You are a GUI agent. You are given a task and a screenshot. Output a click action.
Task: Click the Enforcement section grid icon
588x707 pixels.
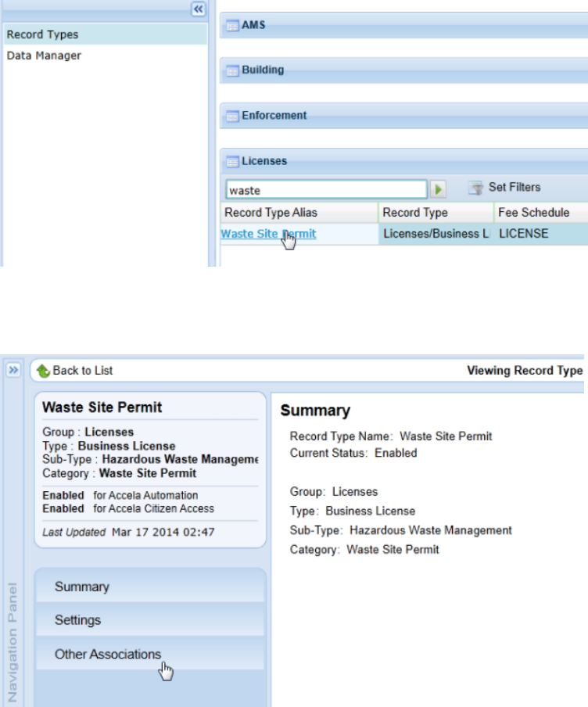[x=233, y=117]
